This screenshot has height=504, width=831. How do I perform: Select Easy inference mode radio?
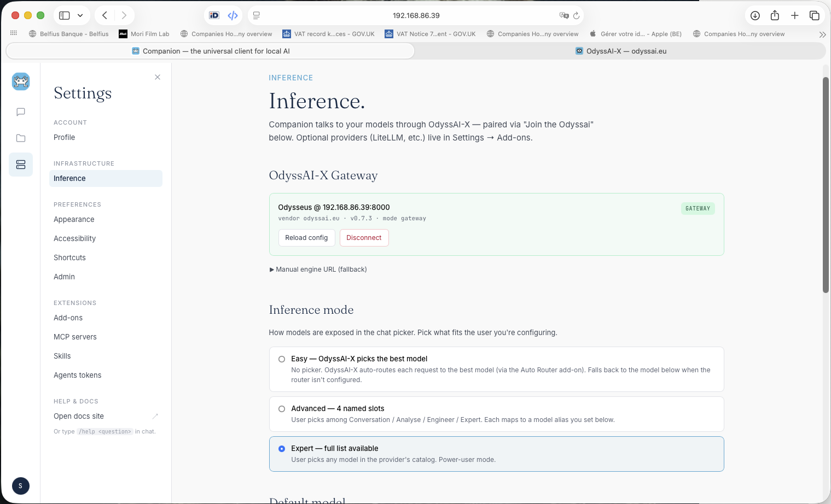(x=282, y=359)
